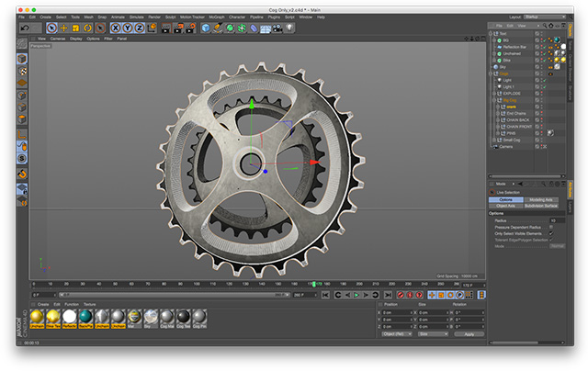This screenshot has height=371, width=588.
Task: Open the Cameras viewport menu
Action: pyautogui.click(x=57, y=39)
